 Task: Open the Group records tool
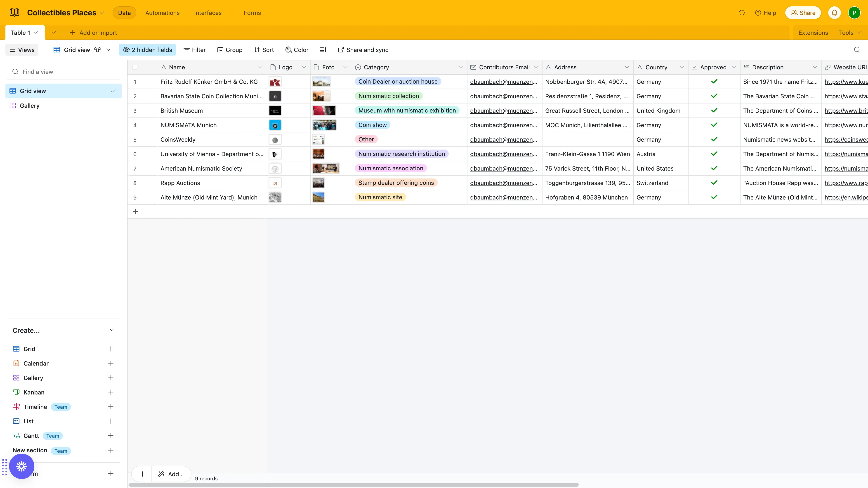[230, 50]
